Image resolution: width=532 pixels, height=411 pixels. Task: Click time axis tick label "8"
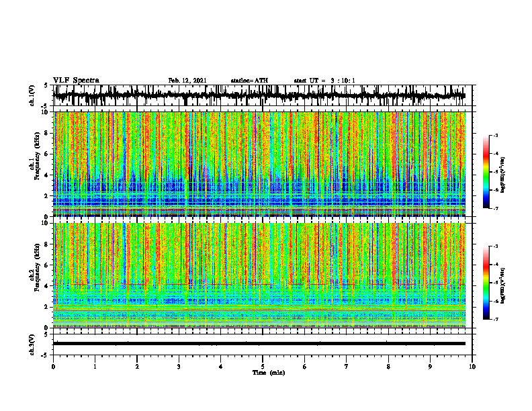(388, 367)
